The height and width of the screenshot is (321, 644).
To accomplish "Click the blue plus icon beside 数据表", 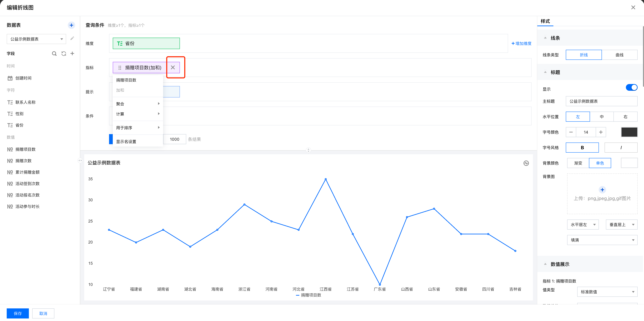I will (x=71, y=25).
